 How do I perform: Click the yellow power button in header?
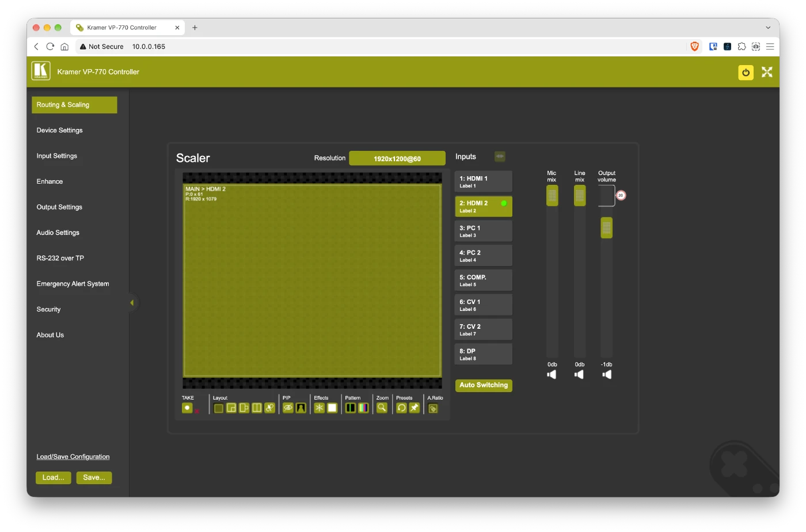746,73
